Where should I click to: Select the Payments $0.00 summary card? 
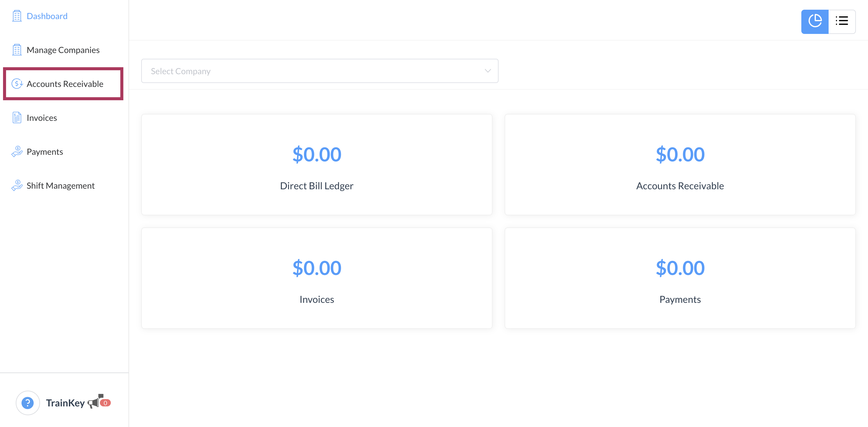click(680, 278)
